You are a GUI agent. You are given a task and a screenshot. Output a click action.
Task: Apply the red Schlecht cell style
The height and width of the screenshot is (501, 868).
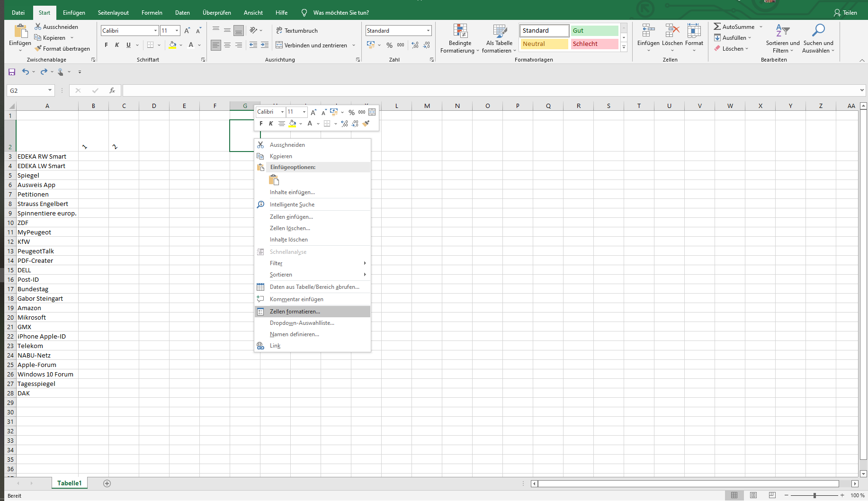pos(594,44)
